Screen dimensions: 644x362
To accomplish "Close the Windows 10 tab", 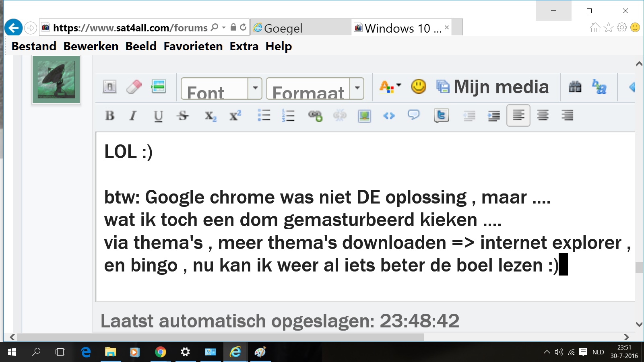I will [447, 27].
